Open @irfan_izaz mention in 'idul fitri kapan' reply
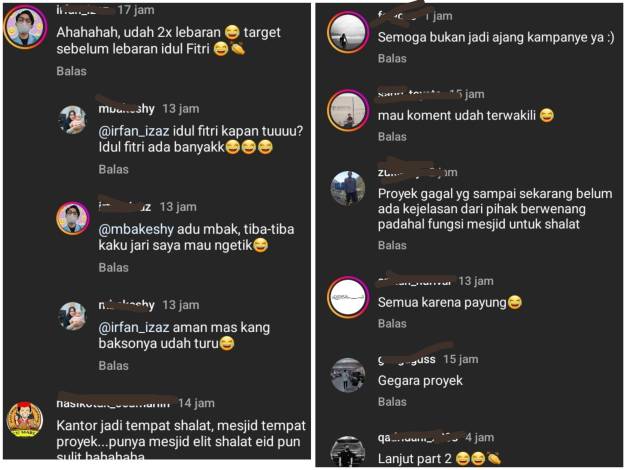The width and height of the screenshot is (627, 470). pos(134,131)
